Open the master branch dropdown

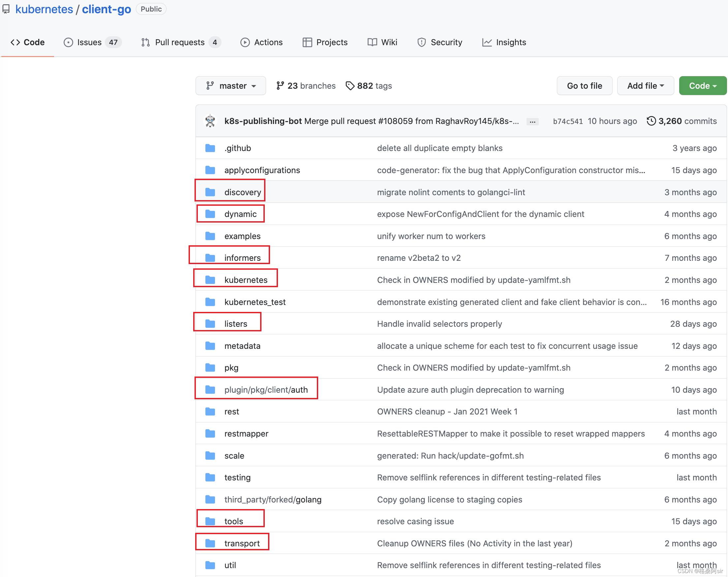point(230,86)
